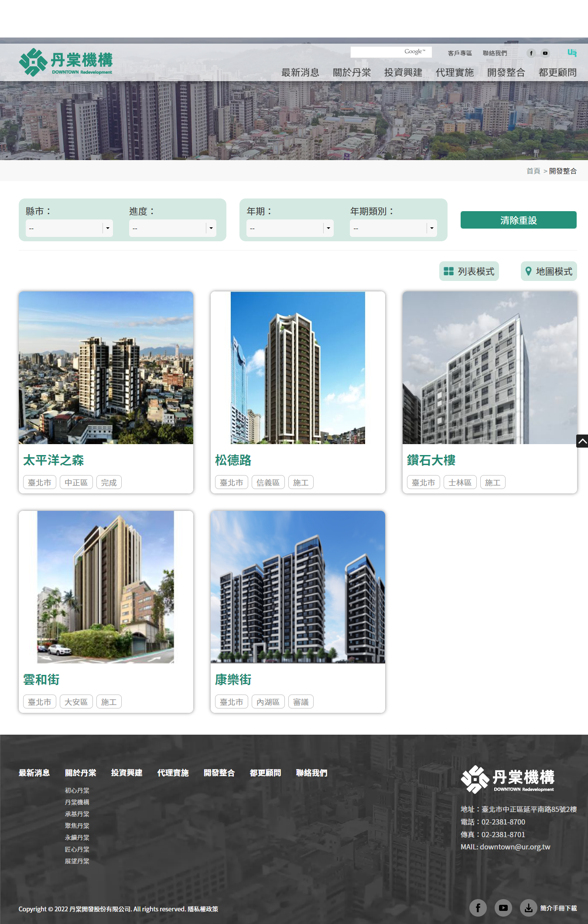Open 開發整合 in the top navigation
588x924 pixels.
(506, 72)
